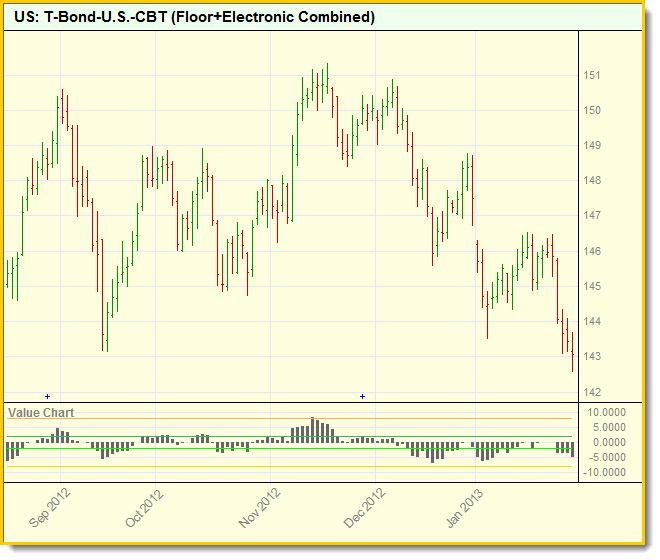The image size is (660, 560).
Task: Click the 151 price level on axis
Action: [592, 75]
